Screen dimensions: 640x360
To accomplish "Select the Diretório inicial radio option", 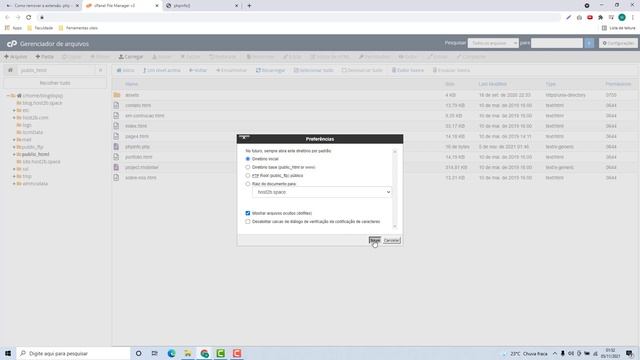I will tap(248, 159).
